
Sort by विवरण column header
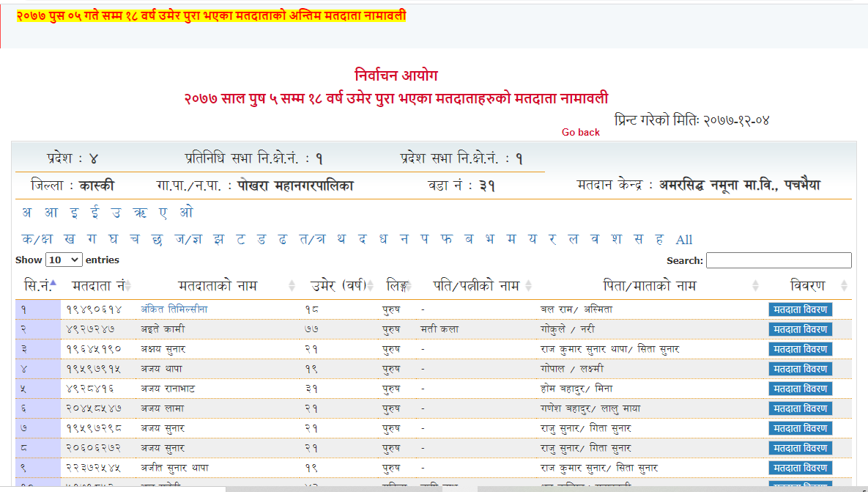[x=807, y=286]
